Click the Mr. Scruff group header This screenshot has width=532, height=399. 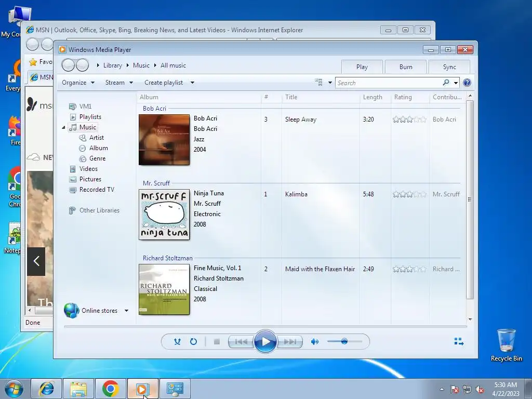[x=156, y=183]
